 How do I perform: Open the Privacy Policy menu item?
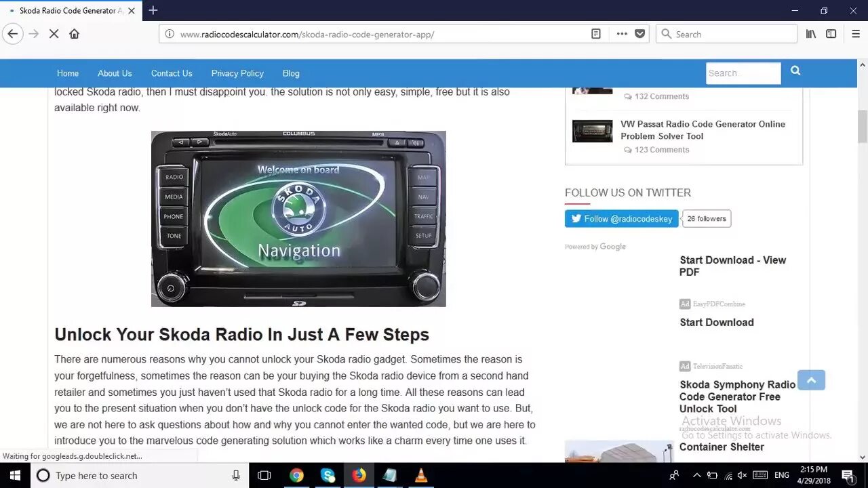pyautogui.click(x=237, y=73)
